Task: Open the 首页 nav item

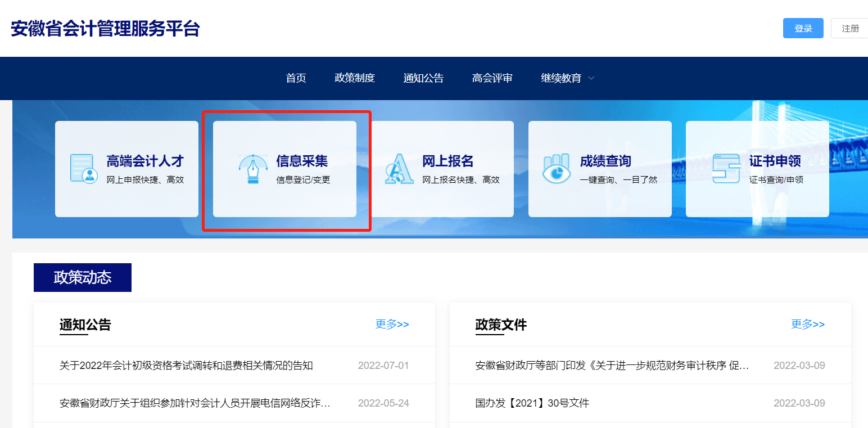Action: [296, 78]
